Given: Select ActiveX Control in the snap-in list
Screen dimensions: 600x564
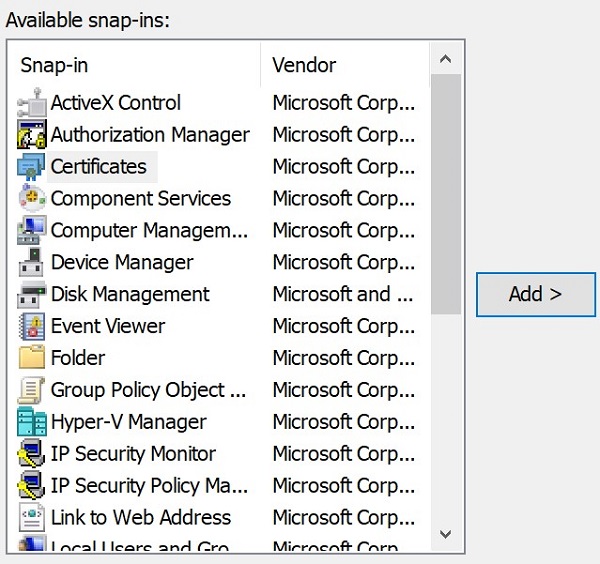Looking at the screenshot, I should click(x=116, y=103).
